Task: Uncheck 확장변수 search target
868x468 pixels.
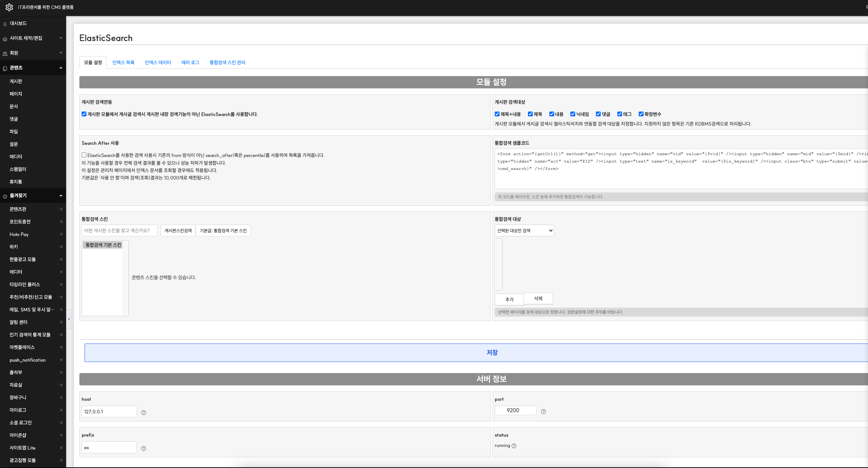Action: coord(641,114)
